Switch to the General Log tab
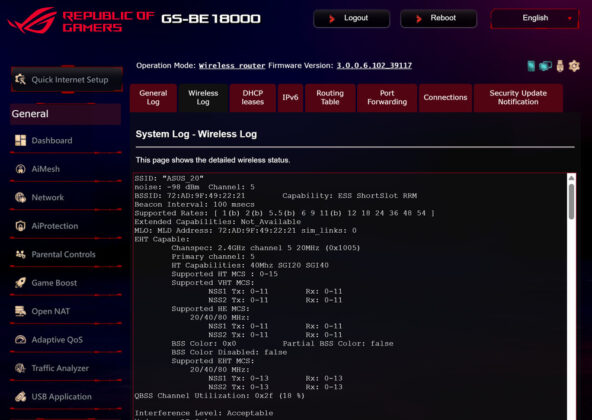 tap(153, 97)
